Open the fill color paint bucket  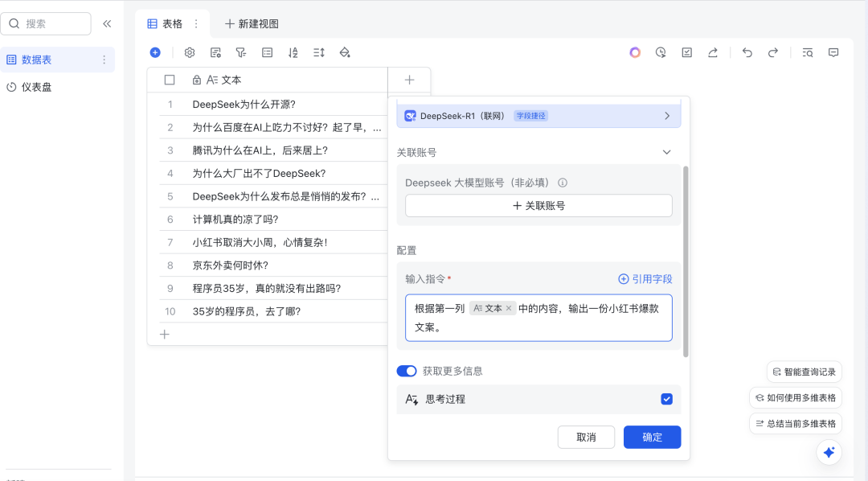[x=344, y=52]
